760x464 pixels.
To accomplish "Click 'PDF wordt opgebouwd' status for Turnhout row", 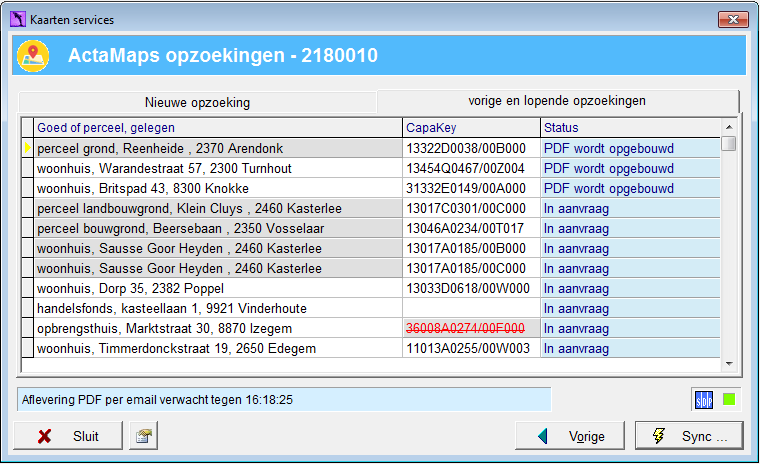I will point(631,168).
